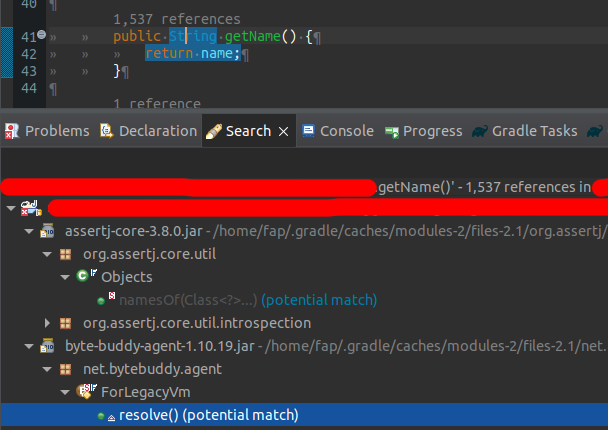Select the Search tab
The width and height of the screenshot is (608, 430).
click(x=248, y=131)
